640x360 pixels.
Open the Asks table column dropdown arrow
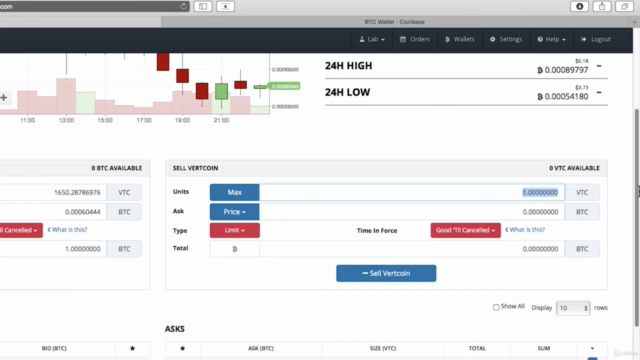[x=592, y=348]
